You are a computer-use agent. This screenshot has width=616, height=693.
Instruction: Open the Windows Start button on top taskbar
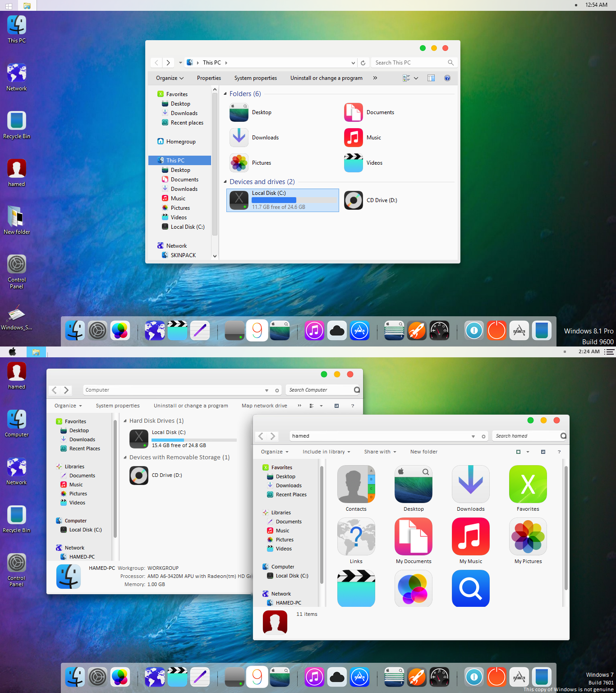[x=9, y=5]
